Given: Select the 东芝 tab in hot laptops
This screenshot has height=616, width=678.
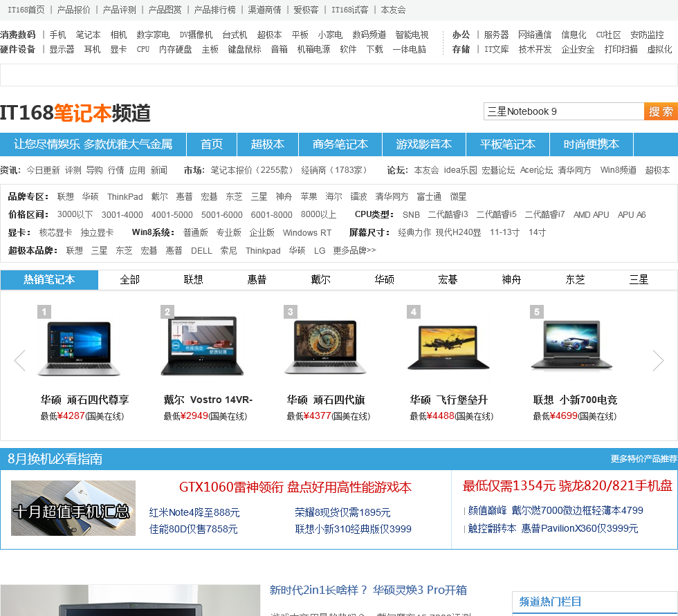Looking at the screenshot, I should [575, 280].
